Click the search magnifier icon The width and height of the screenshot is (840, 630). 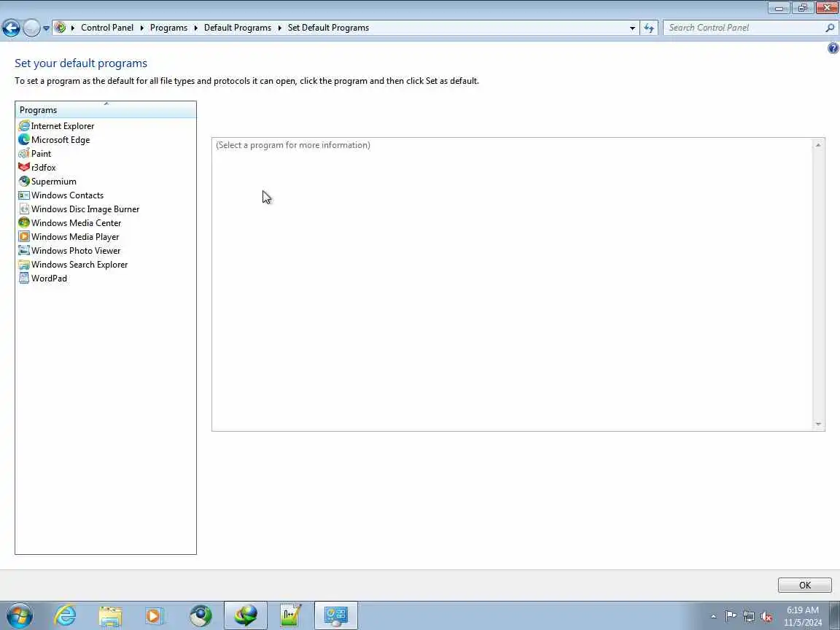click(830, 28)
